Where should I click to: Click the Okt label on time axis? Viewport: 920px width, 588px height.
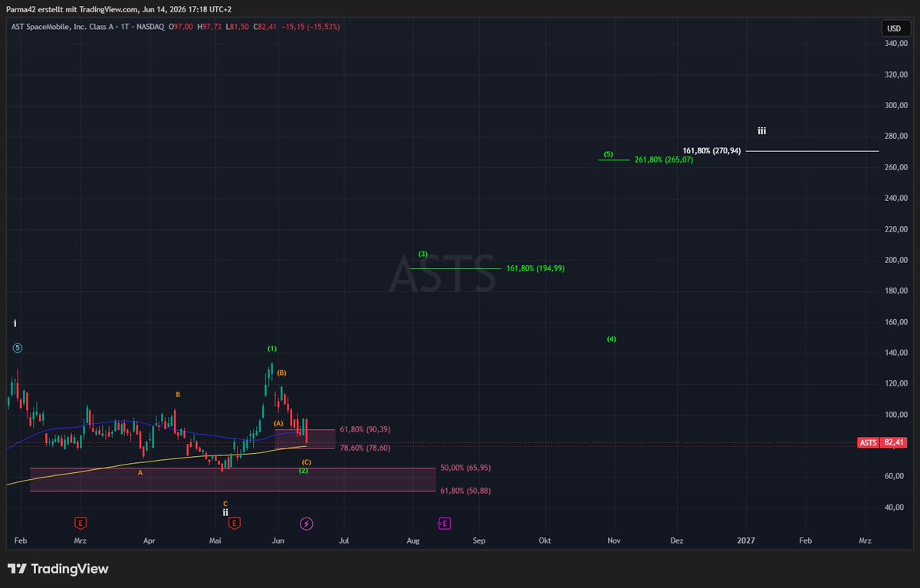[x=545, y=540]
